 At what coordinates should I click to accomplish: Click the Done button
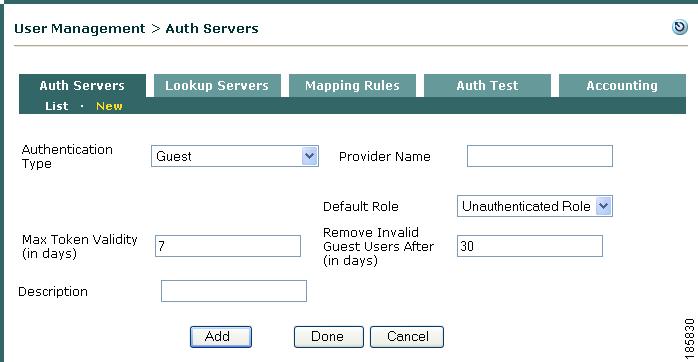(x=329, y=337)
